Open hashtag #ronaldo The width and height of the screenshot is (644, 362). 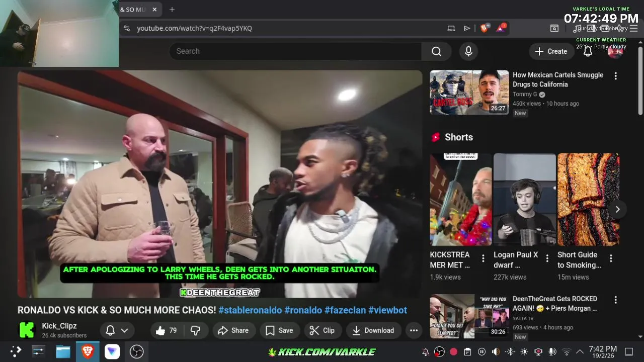303,310
